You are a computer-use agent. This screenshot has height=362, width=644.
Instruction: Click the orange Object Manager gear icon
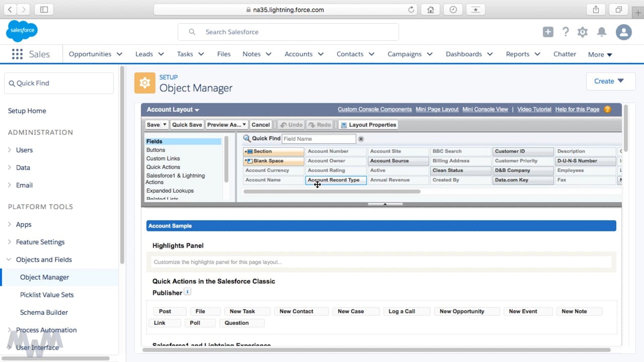click(145, 83)
